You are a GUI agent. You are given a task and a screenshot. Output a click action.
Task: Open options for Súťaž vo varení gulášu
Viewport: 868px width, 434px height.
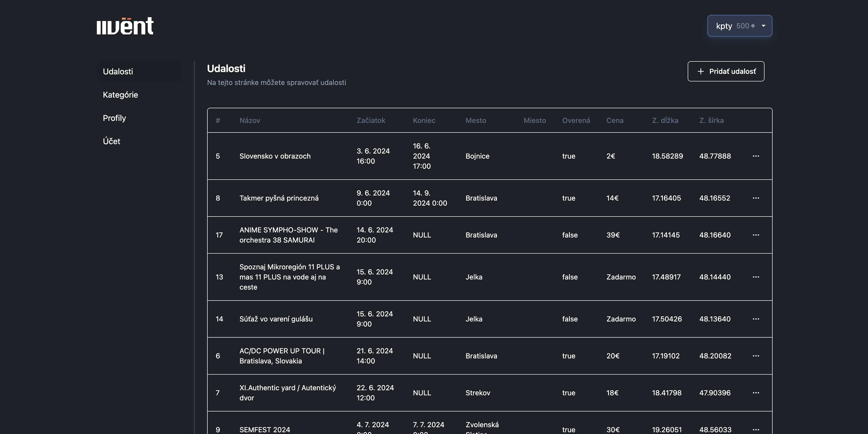click(x=756, y=319)
